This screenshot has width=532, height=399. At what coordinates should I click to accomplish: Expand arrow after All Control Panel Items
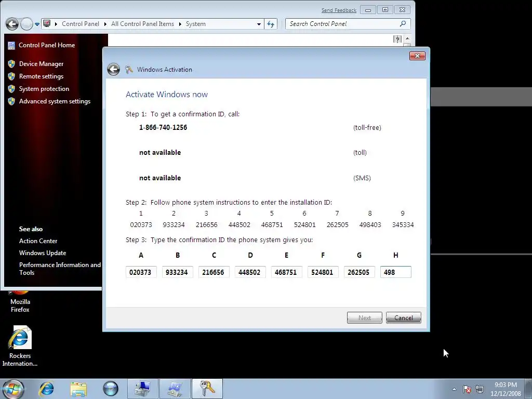point(180,24)
